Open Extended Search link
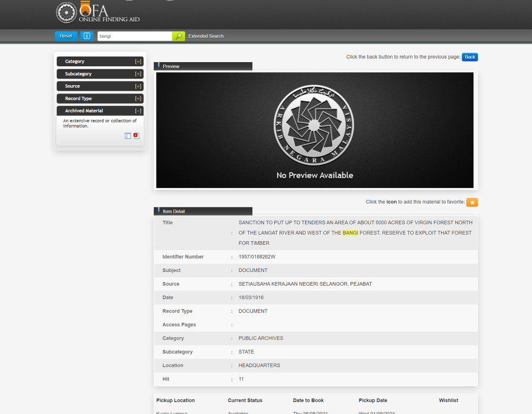The image size is (532, 414). (x=206, y=36)
